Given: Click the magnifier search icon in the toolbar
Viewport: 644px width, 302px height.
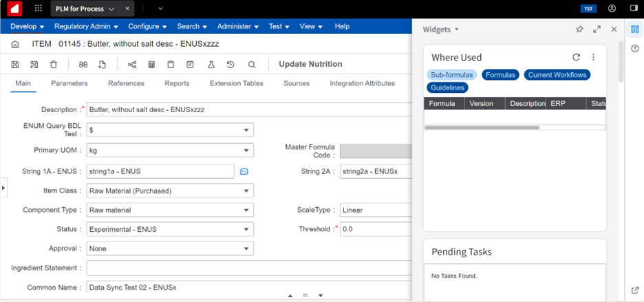Looking at the screenshot, I should pyautogui.click(x=252, y=64).
